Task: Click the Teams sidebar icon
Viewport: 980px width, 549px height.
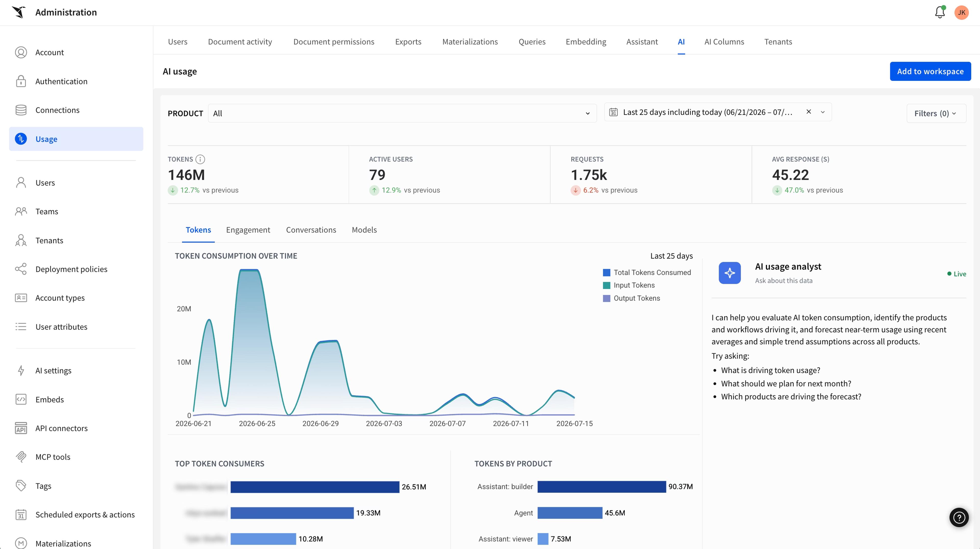Action: pyautogui.click(x=21, y=211)
